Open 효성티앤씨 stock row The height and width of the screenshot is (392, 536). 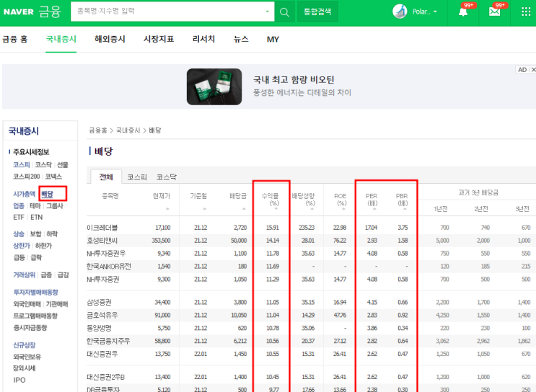coord(102,241)
